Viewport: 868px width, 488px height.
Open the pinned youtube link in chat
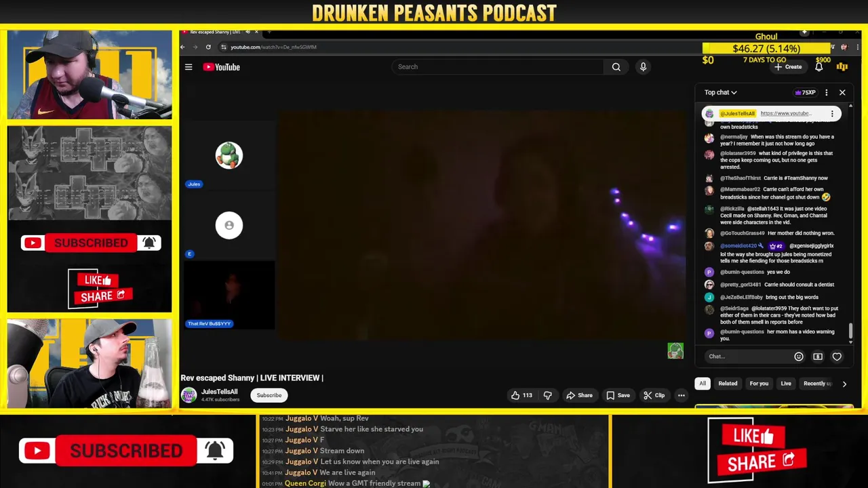click(785, 113)
